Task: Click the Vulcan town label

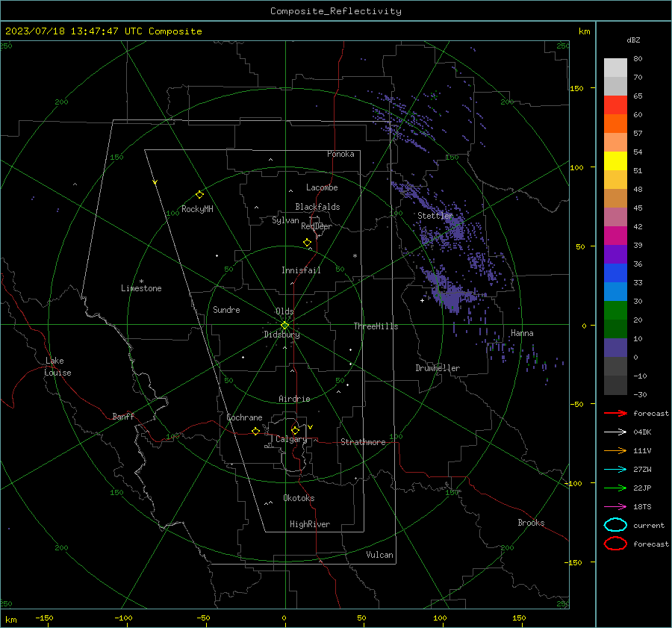Action: [380, 555]
